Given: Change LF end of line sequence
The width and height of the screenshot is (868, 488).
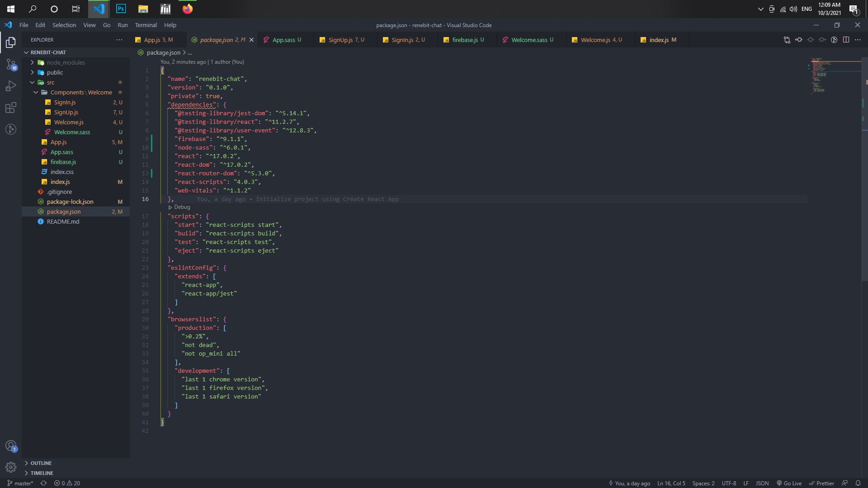Looking at the screenshot, I should point(746,483).
